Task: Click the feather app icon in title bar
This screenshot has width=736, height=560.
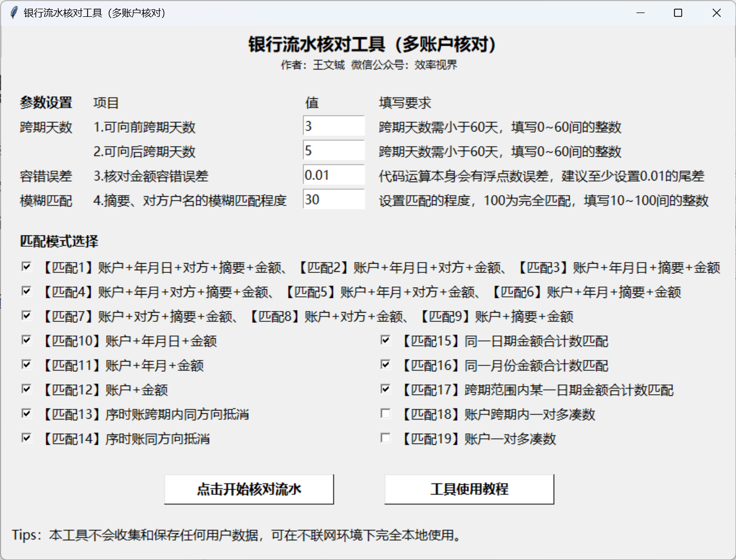Action: coord(14,13)
